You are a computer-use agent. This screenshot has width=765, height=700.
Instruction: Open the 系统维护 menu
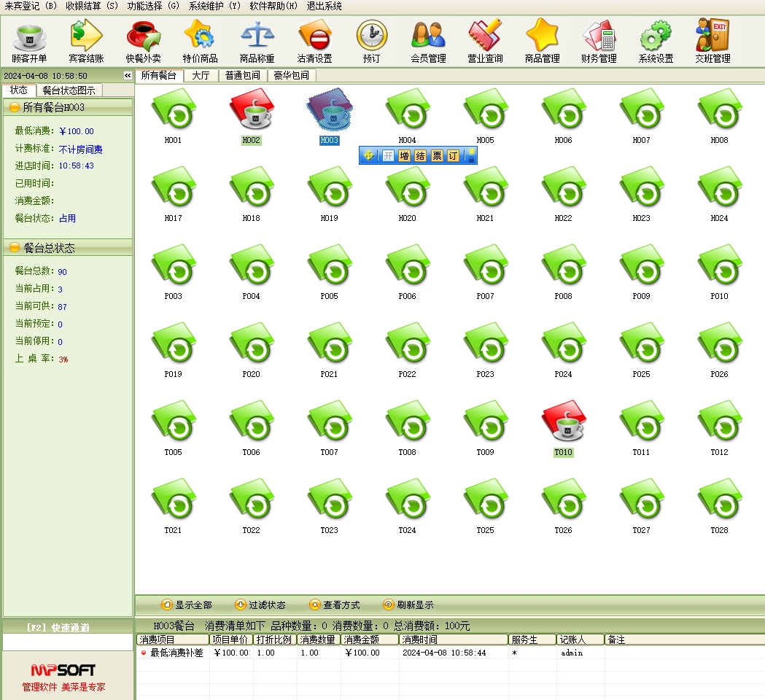coord(214,6)
